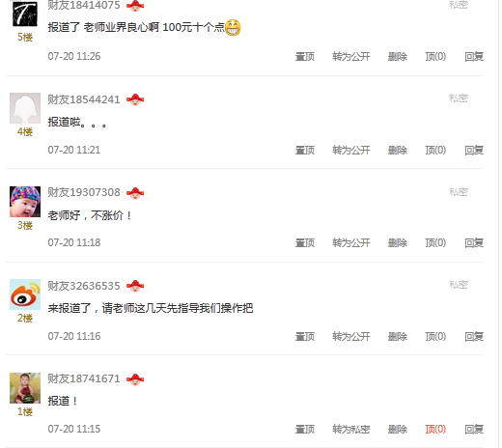Reply to the 报道啦 comment via 回复
The height and width of the screenshot is (448, 502).
[474, 150]
